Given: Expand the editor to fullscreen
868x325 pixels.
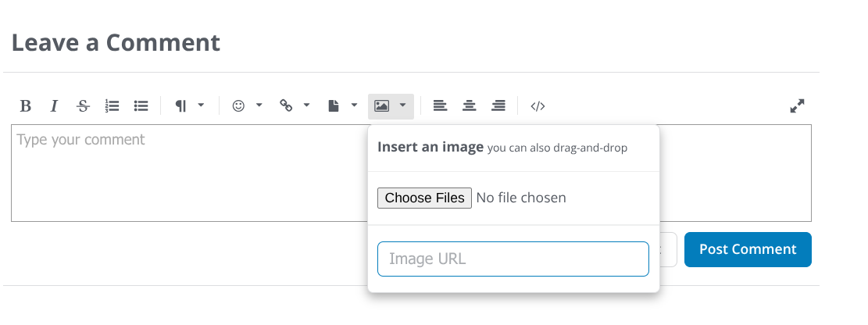Looking at the screenshot, I should click(797, 106).
